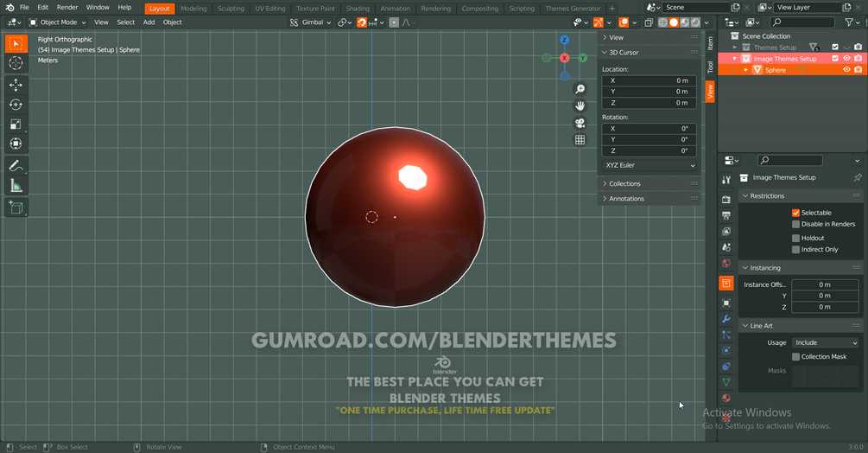Image resolution: width=868 pixels, height=453 pixels.
Task: Open the Render menu
Action: pyautogui.click(x=67, y=7)
